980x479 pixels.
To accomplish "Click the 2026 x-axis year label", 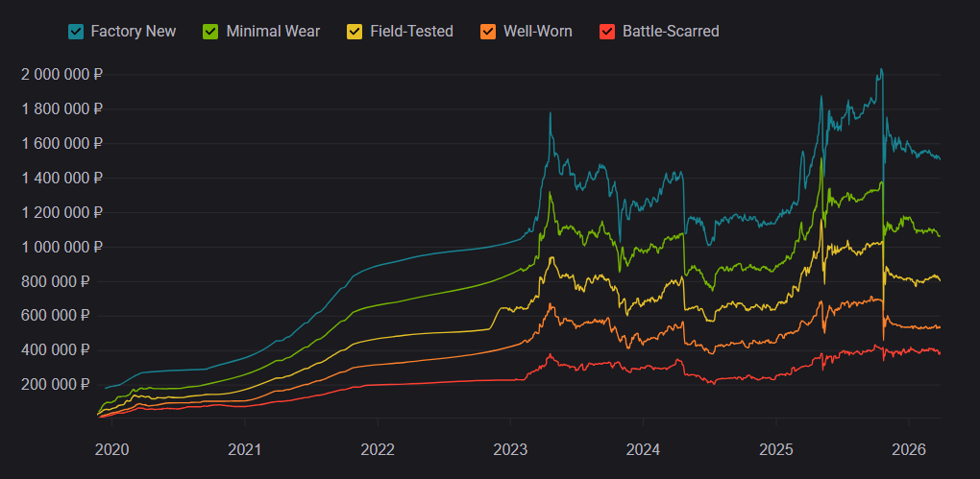I will (x=909, y=448).
